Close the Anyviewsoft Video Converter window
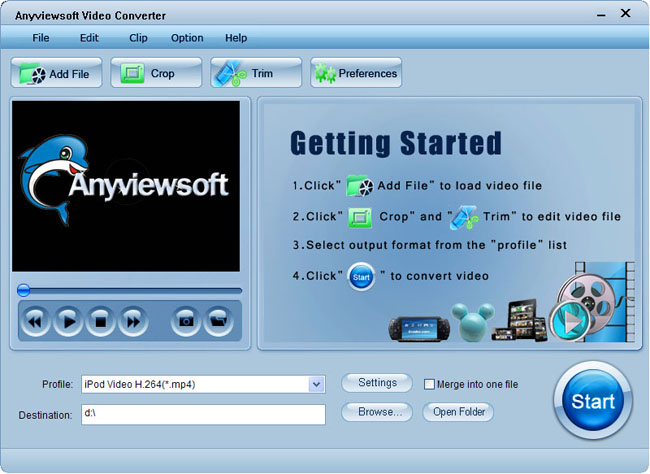Viewport: 650px width, 474px height. click(626, 14)
